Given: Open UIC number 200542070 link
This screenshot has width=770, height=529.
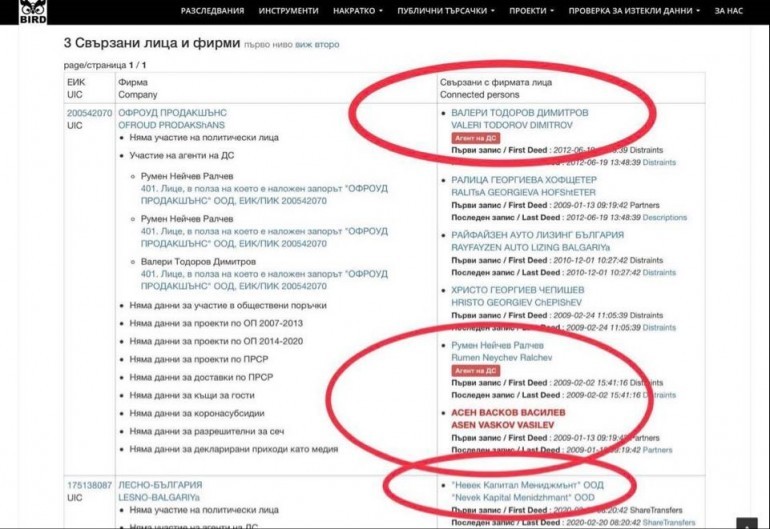Looking at the screenshot, I should point(89,113).
